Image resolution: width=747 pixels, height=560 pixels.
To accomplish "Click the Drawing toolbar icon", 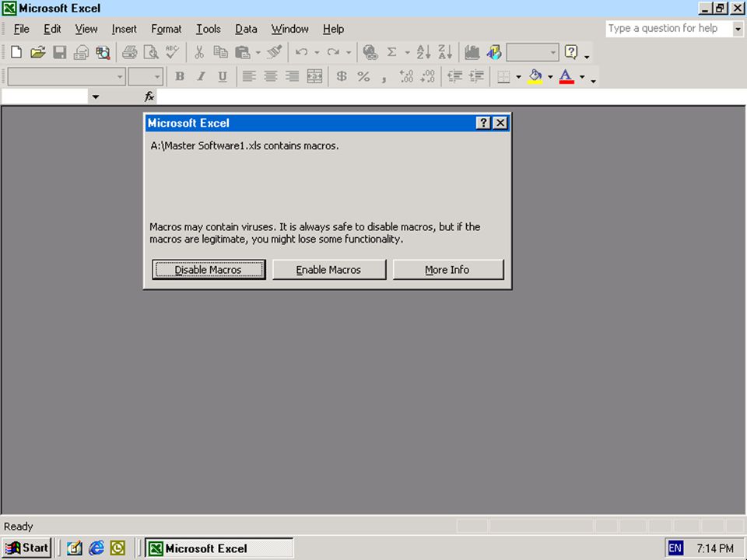I will [x=494, y=52].
